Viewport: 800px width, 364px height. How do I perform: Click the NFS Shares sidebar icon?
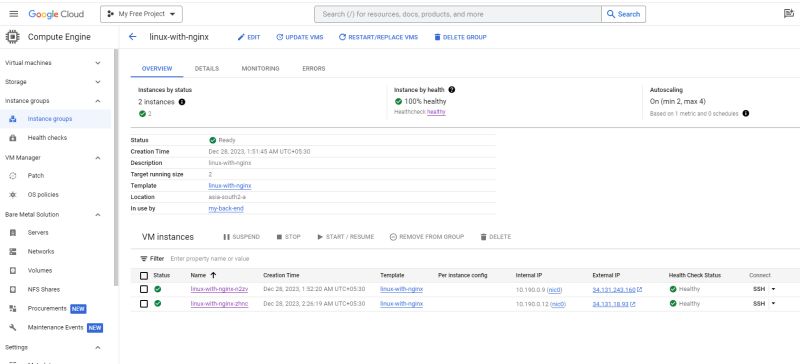coord(13,289)
